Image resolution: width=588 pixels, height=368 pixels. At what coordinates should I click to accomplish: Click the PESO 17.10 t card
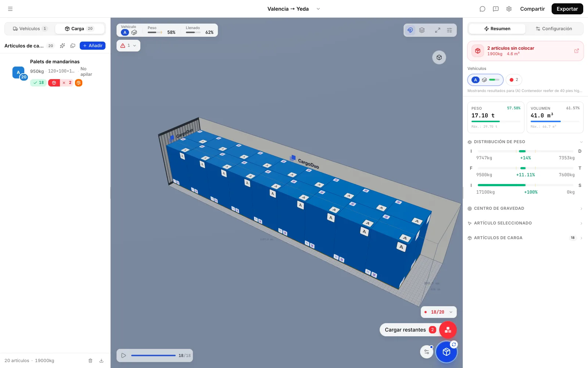tap(496, 117)
